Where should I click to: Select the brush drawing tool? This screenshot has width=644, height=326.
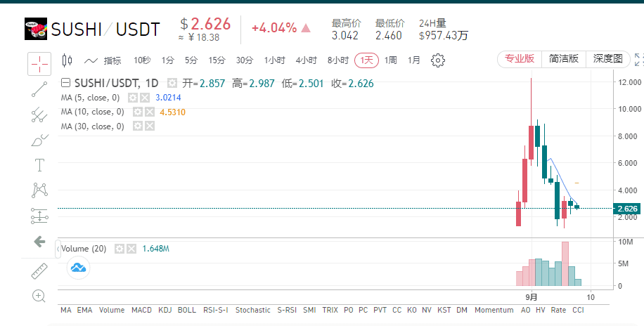click(39, 141)
